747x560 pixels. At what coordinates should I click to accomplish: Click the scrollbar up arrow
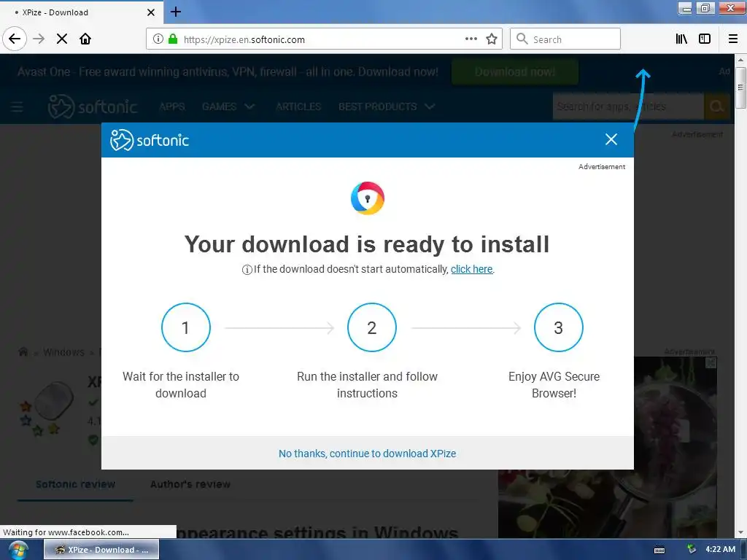point(740,60)
